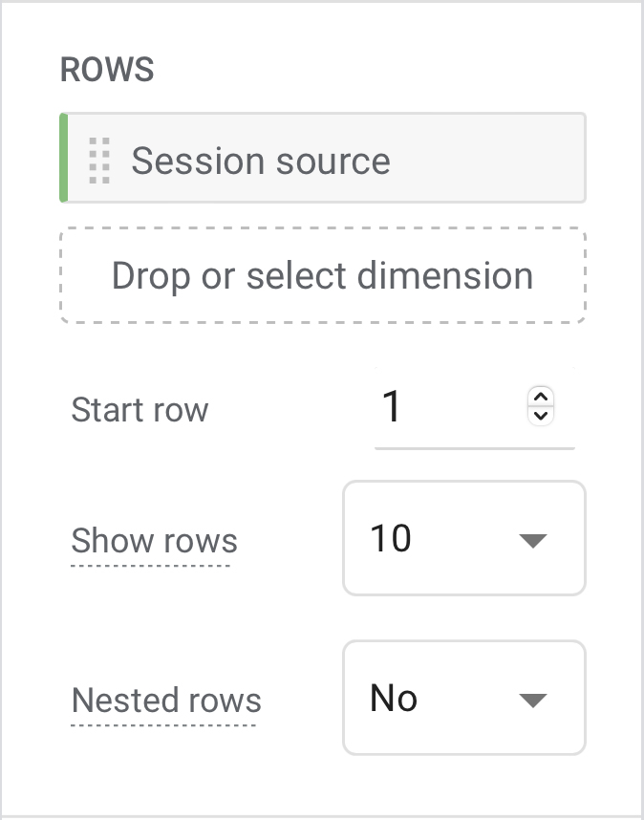Click the value 10 in Show rows
This screenshot has width=644, height=820.
click(x=390, y=539)
